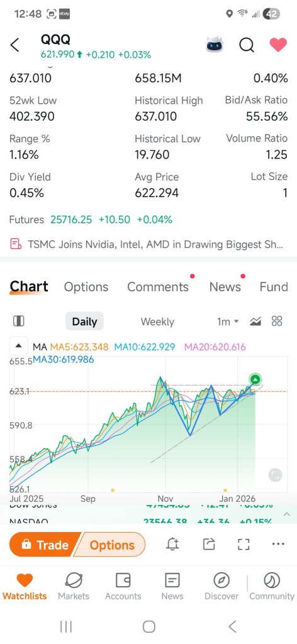Viewport: 297px width, 644px height.
Task: Add a price alert via bell icon
Action: (x=172, y=545)
